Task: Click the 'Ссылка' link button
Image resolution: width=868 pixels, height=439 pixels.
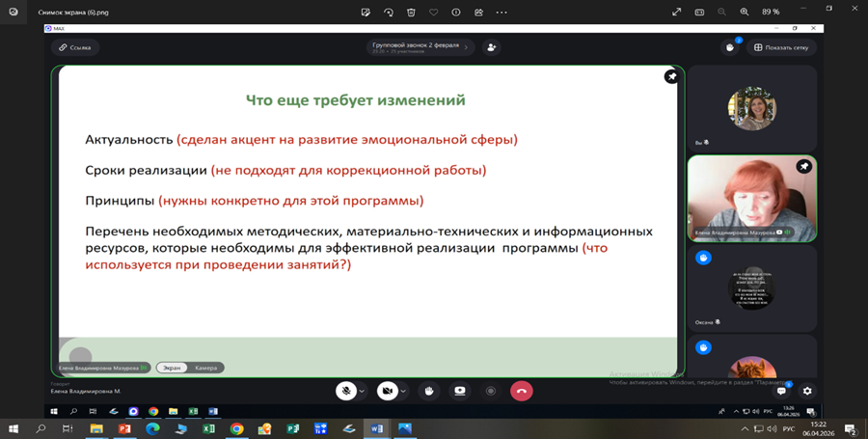Action: click(75, 47)
